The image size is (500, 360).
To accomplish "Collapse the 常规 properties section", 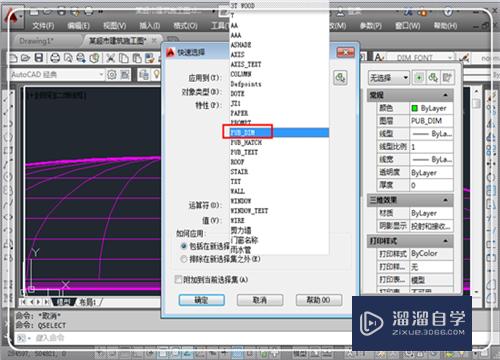I will (445, 95).
